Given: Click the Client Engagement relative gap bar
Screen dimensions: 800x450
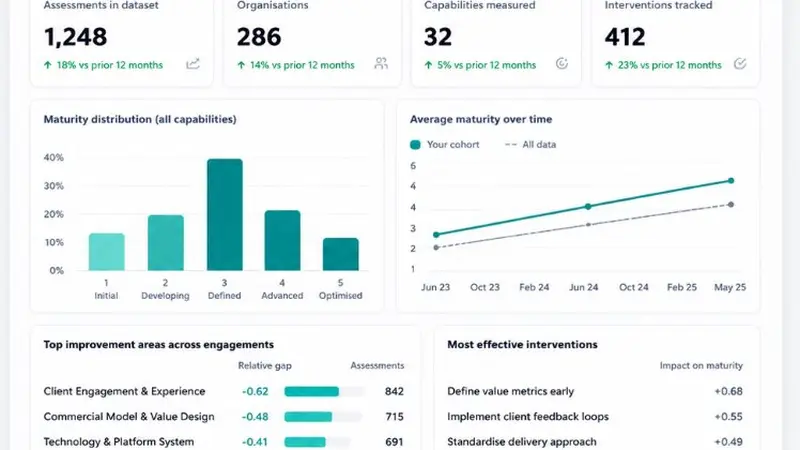Looking at the screenshot, I should [311, 391].
